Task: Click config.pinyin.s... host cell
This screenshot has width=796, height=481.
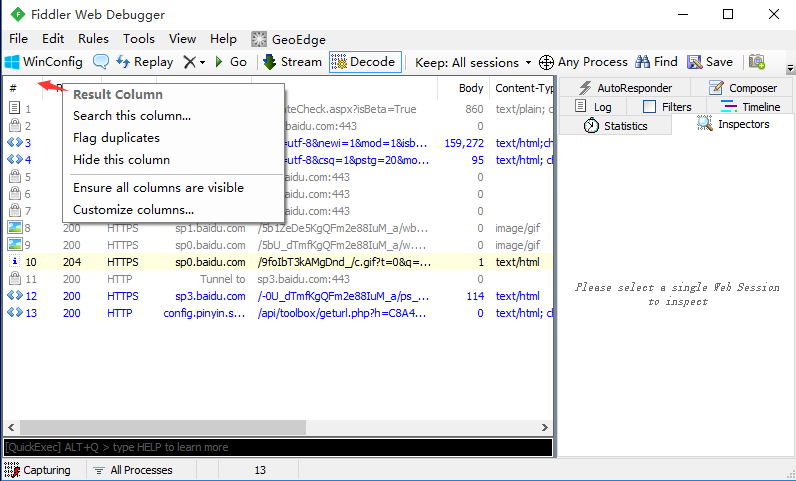Action: 204,313
